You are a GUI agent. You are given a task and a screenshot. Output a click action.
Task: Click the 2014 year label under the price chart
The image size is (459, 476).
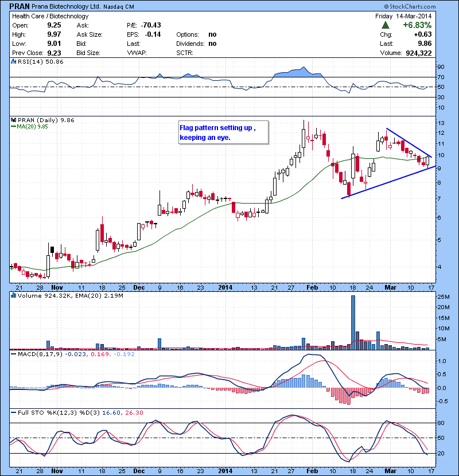225,287
